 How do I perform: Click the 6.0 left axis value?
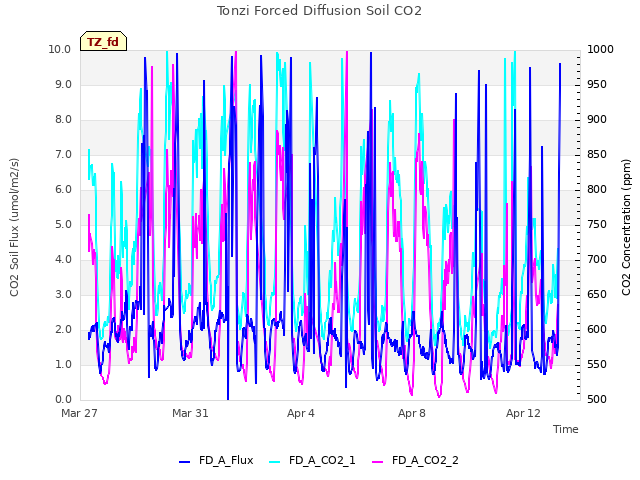click(63, 189)
